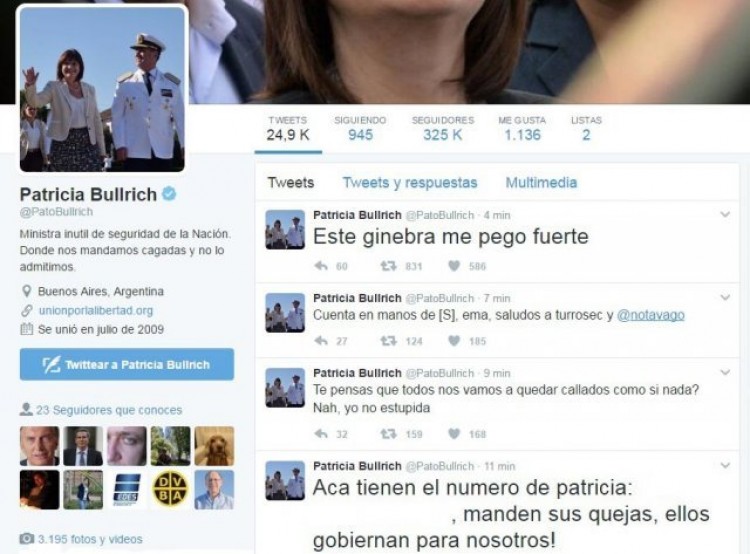The height and width of the screenshot is (554, 750).
Task: Open the golden dog follower thumbnail
Action: 214,446
